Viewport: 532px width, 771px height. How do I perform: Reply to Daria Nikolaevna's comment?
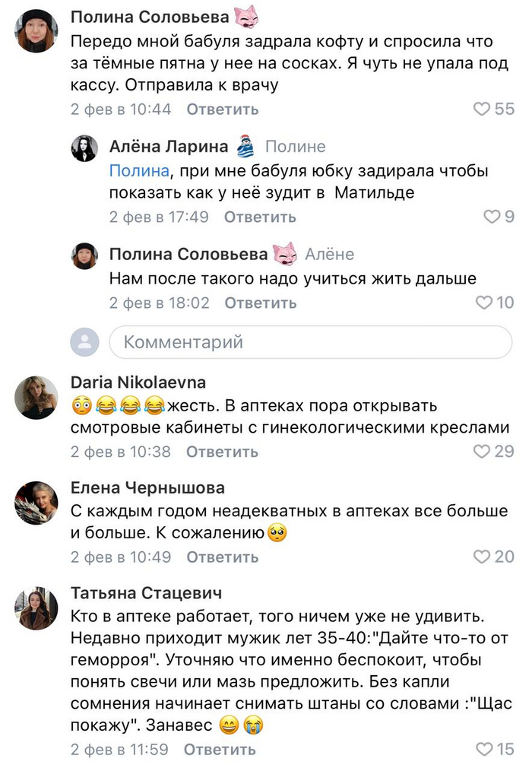pyautogui.click(x=222, y=451)
